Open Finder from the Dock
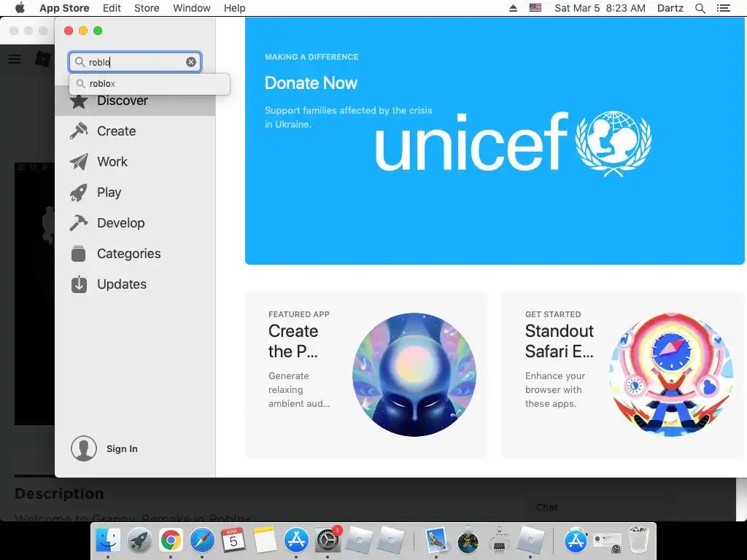This screenshot has width=747, height=560. tap(108, 540)
